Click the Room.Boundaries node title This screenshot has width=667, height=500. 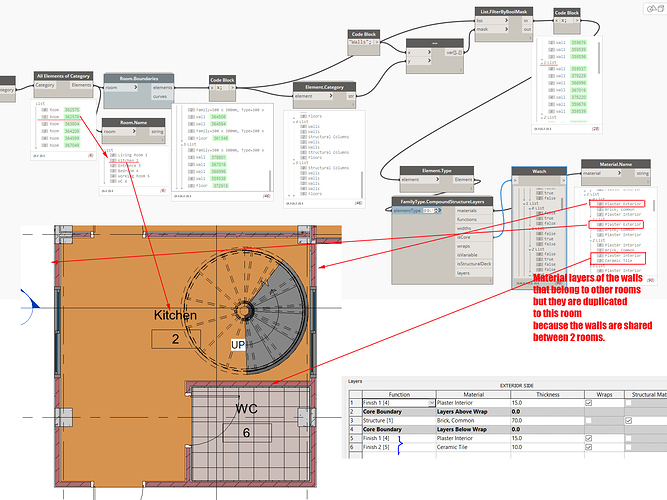coord(139,78)
